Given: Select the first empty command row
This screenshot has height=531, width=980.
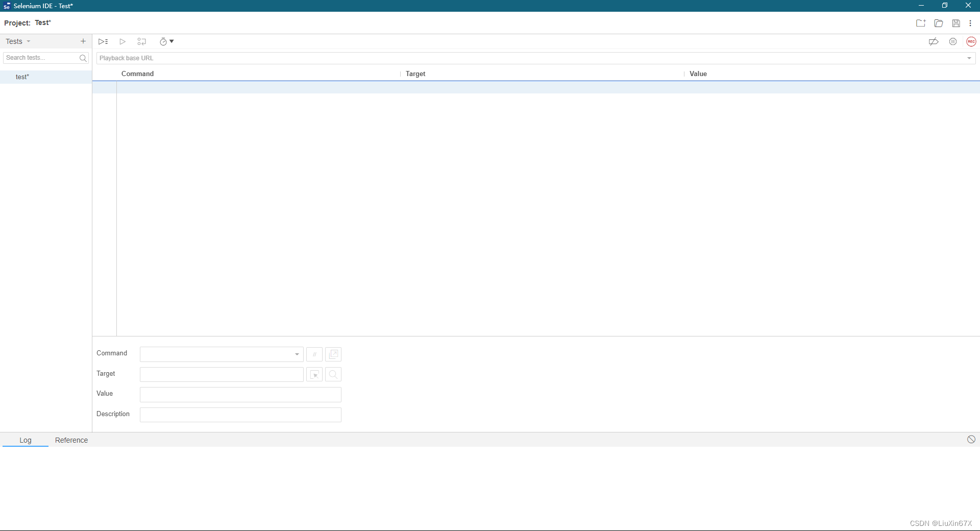Looking at the screenshot, I should [536, 87].
